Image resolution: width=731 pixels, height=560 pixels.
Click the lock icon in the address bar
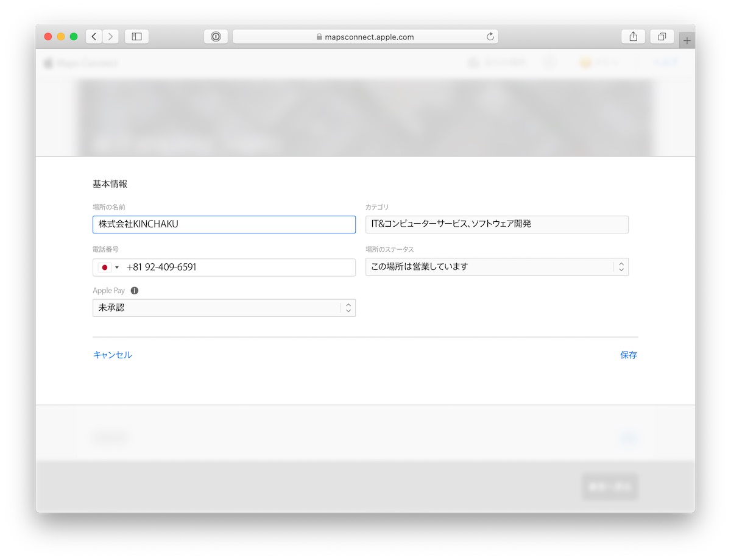pos(319,37)
